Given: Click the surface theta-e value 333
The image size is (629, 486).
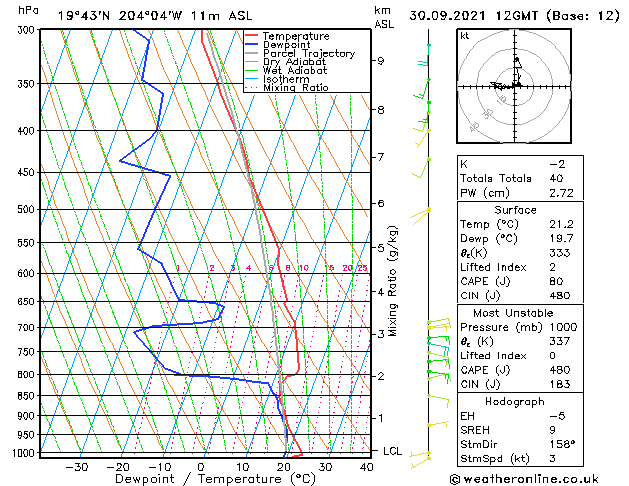Looking at the screenshot, I should [560, 253].
